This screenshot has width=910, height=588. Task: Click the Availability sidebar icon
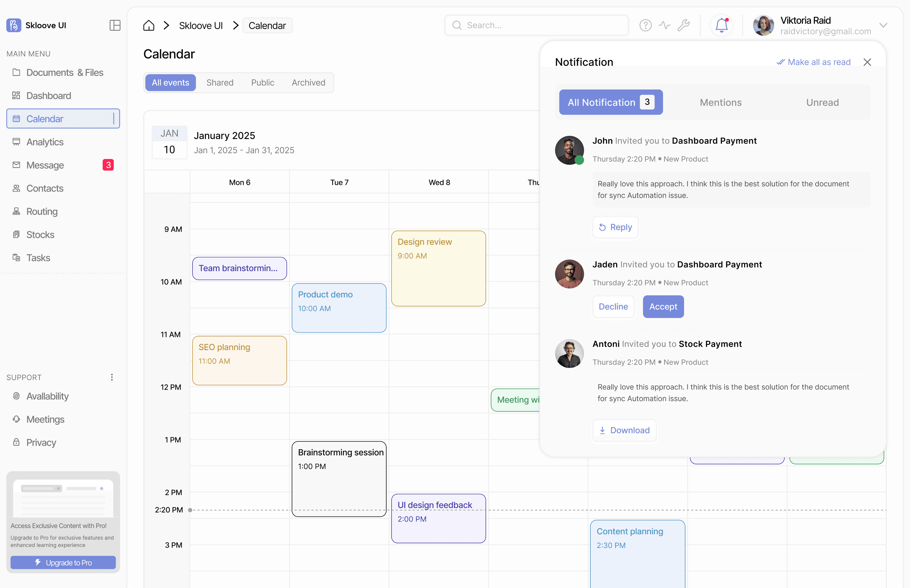[16, 396]
